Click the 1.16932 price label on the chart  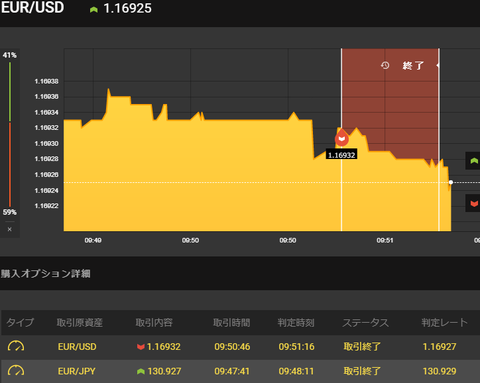pyautogui.click(x=342, y=155)
